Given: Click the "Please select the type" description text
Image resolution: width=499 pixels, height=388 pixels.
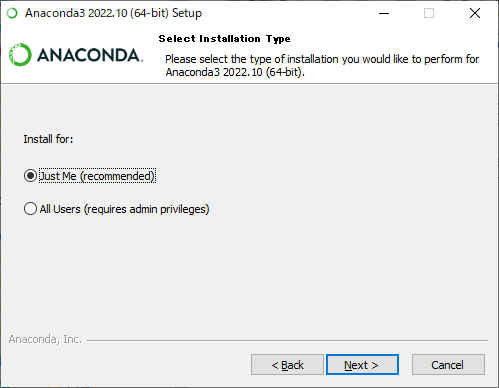Looking at the screenshot, I should tap(322, 65).
